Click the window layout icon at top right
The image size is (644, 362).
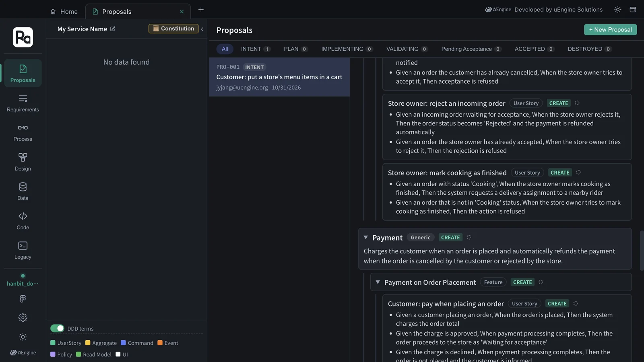(633, 10)
